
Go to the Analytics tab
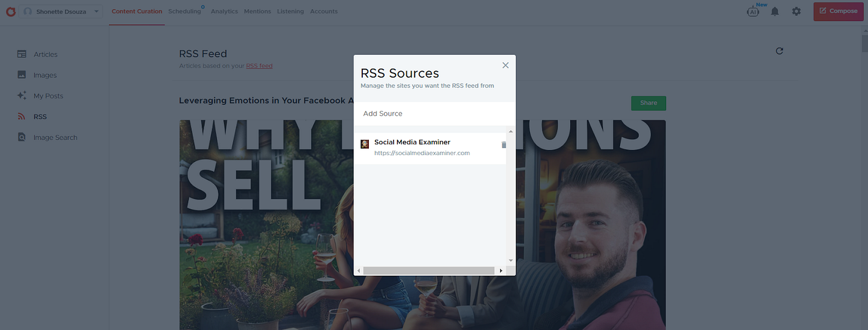[224, 11]
